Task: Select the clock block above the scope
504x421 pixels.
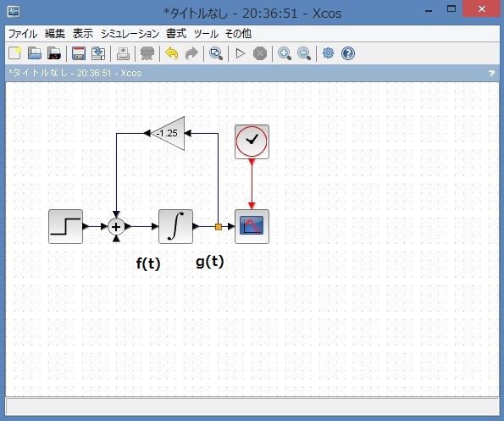Action: coord(252,141)
